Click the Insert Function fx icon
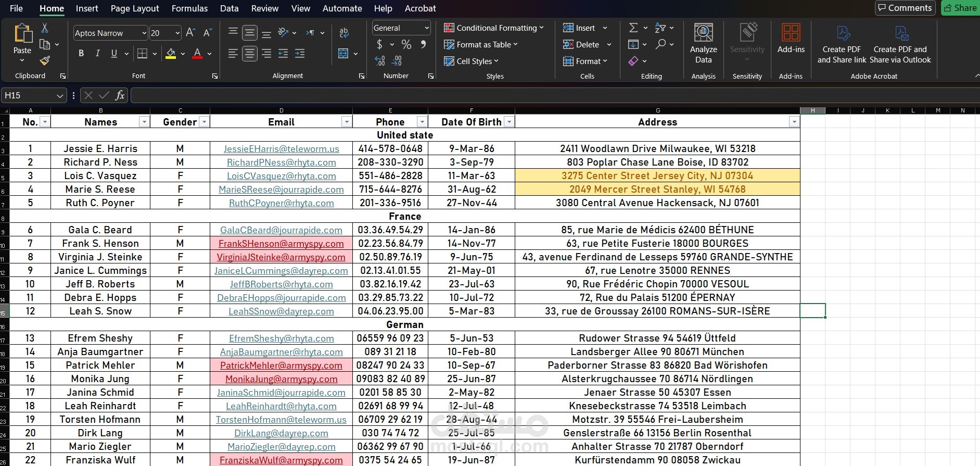 [x=120, y=95]
